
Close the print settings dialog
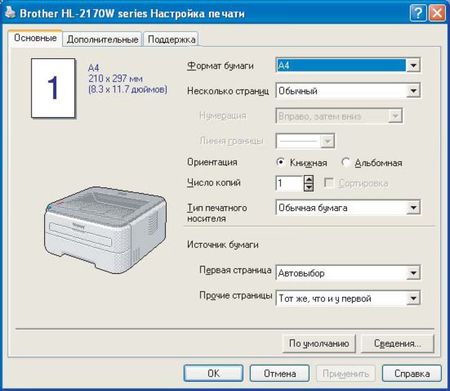(x=437, y=13)
